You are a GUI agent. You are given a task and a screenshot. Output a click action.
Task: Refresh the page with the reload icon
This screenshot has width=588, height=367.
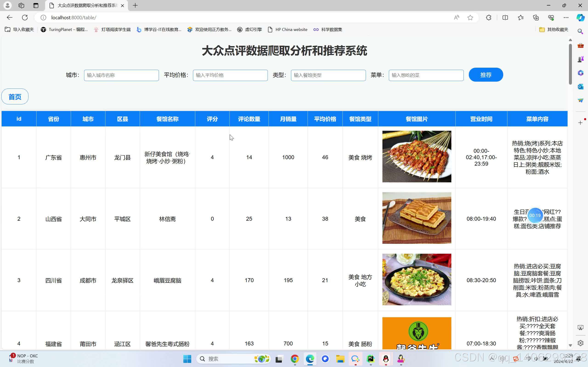tap(25, 17)
